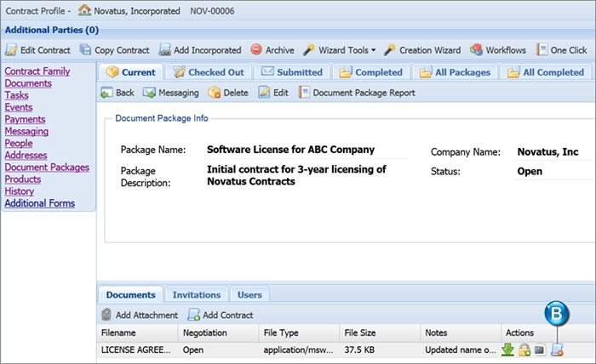The height and width of the screenshot is (364, 596).
Task: Click the green Back arrow icon
Action: [106, 93]
